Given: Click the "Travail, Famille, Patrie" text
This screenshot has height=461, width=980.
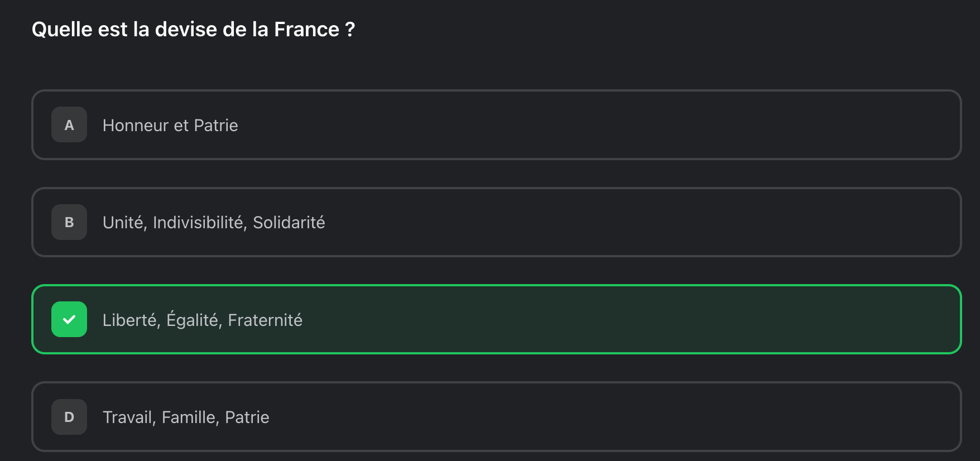Looking at the screenshot, I should (186, 417).
